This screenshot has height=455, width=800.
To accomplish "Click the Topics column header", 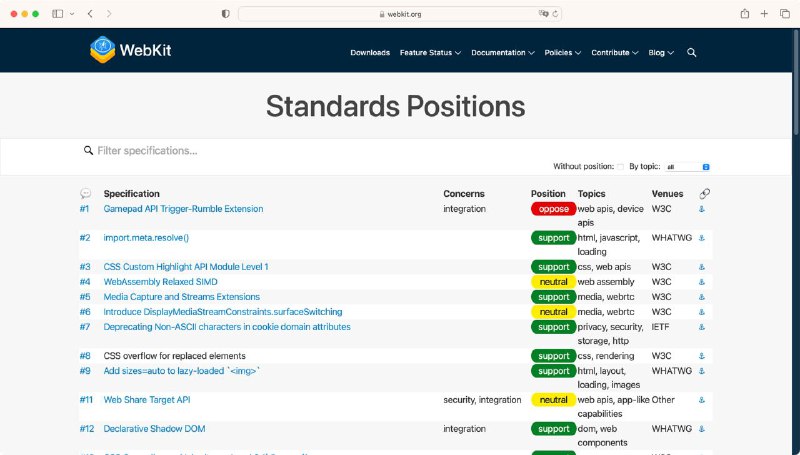I will [591, 194].
